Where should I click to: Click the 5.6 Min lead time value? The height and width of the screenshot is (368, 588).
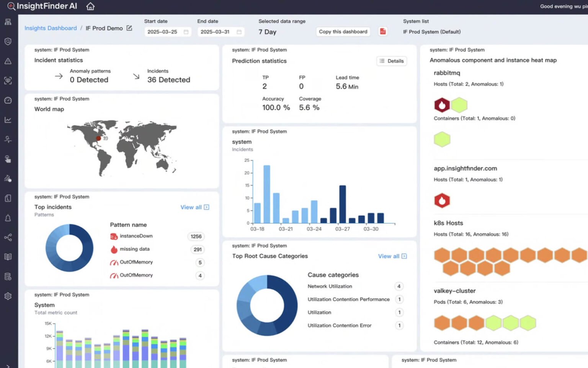click(347, 86)
